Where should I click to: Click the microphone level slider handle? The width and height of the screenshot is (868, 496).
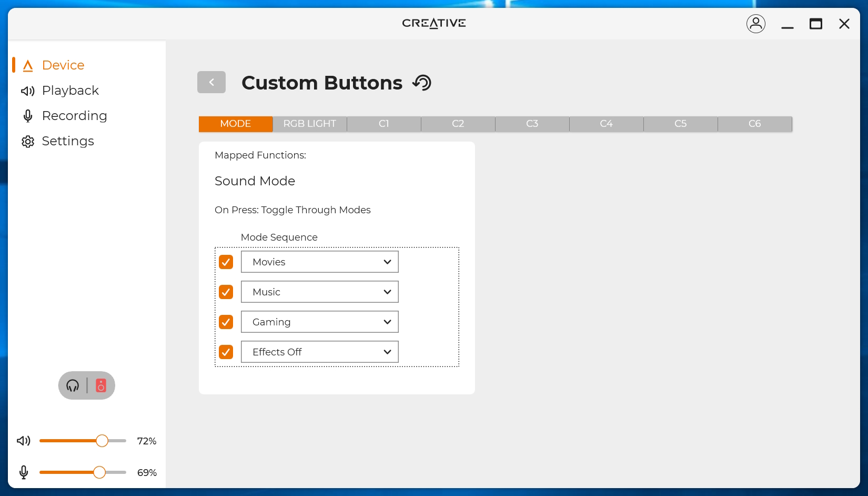(99, 472)
